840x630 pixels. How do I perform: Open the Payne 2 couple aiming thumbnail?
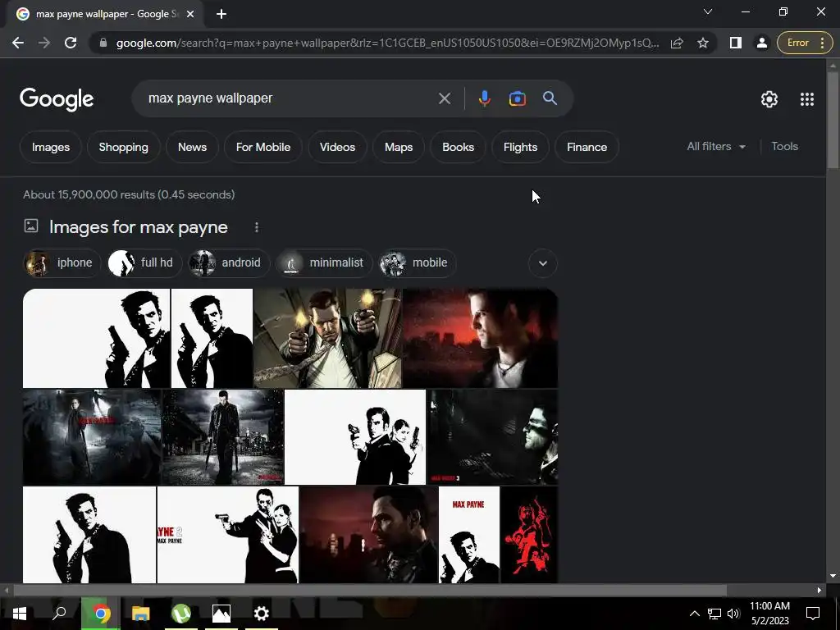tap(228, 534)
